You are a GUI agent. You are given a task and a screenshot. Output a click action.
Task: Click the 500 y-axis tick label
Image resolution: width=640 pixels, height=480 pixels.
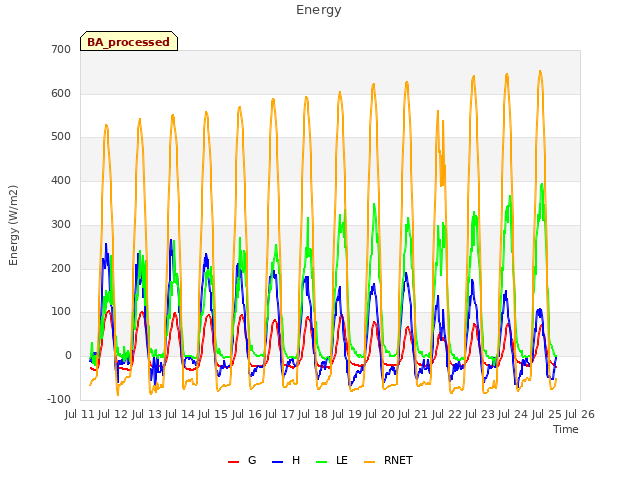[61, 137]
